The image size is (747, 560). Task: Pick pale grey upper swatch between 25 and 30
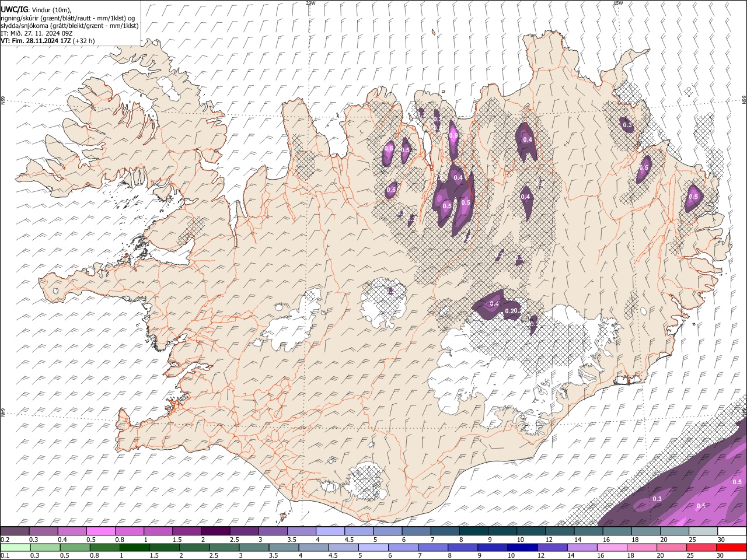tap(703, 531)
